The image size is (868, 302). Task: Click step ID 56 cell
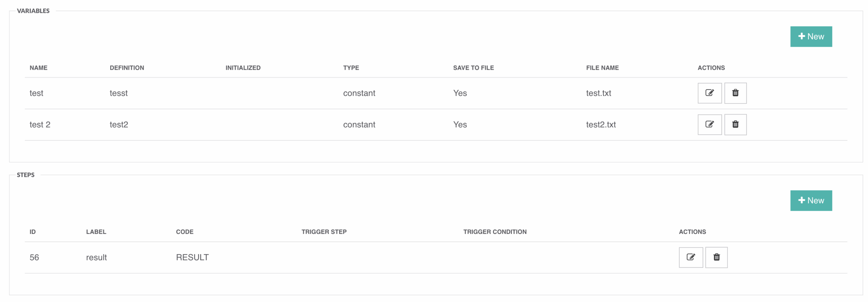tap(34, 258)
